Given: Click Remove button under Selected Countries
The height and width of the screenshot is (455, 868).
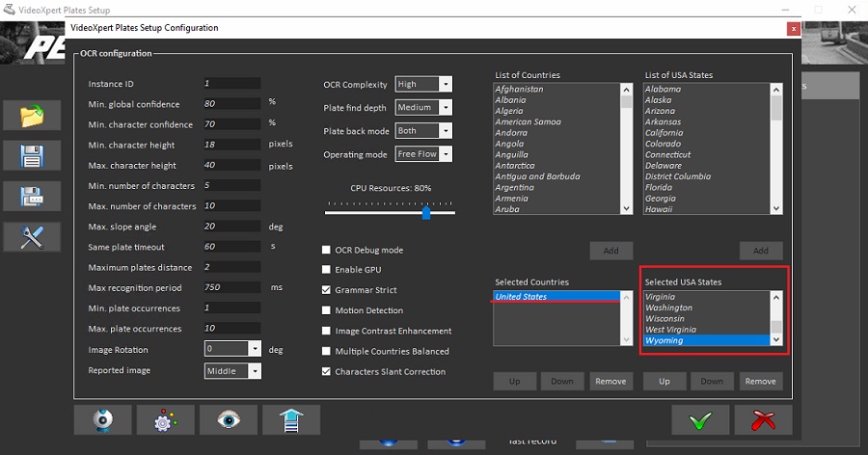Looking at the screenshot, I should pyautogui.click(x=611, y=382).
